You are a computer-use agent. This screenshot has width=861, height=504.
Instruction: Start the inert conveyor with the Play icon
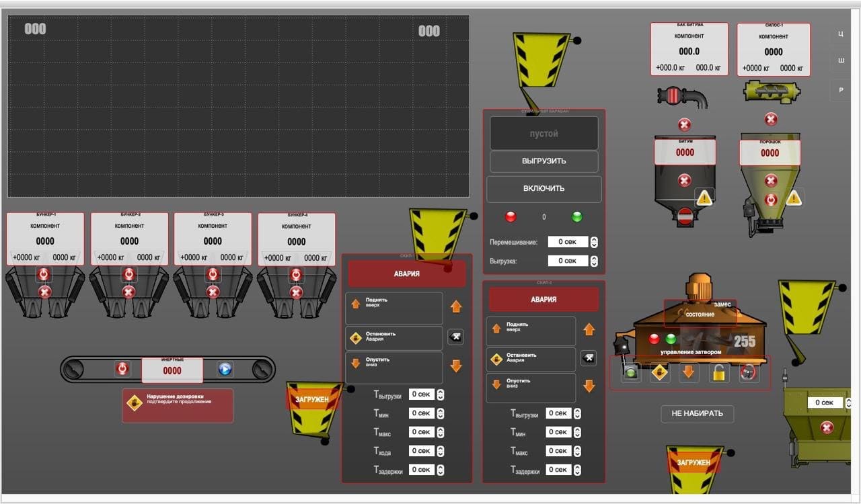[226, 369]
